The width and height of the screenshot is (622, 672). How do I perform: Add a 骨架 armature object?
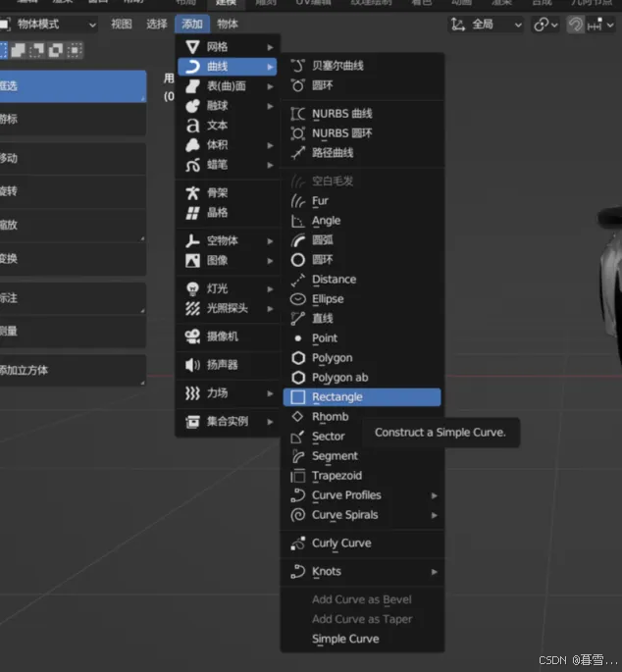[228, 193]
